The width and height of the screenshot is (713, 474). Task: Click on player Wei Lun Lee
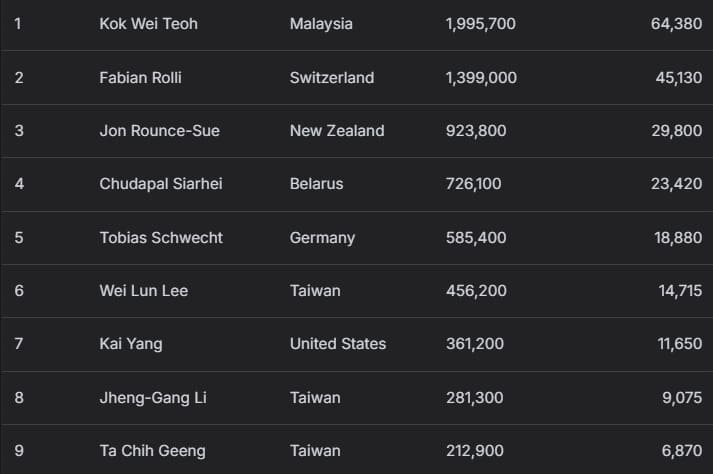[x=144, y=291]
